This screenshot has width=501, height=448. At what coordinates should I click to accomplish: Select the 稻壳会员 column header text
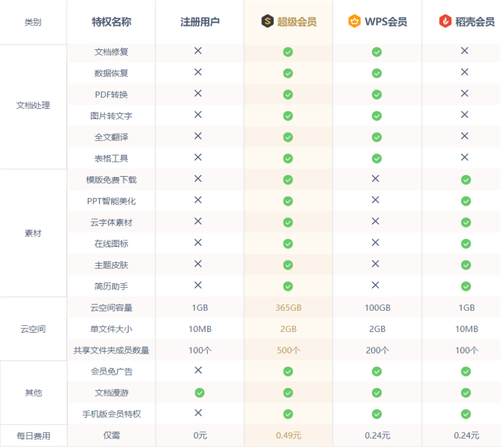[475, 22]
